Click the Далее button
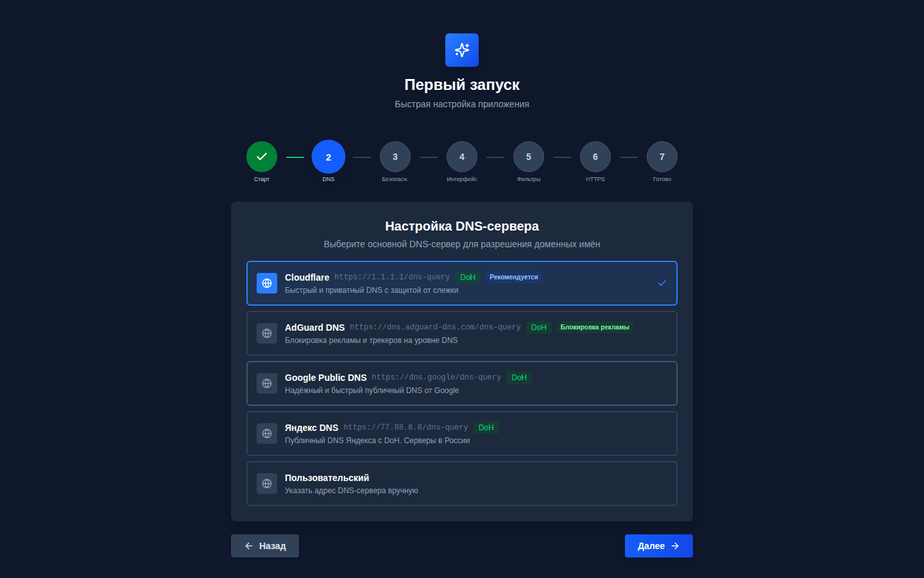This screenshot has height=578, width=924. point(659,546)
